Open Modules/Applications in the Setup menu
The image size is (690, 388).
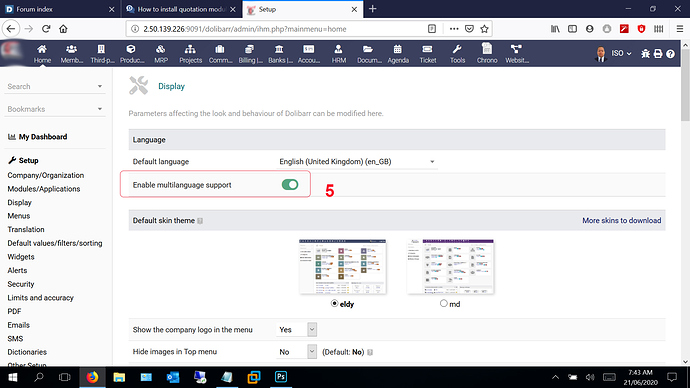[x=44, y=189]
